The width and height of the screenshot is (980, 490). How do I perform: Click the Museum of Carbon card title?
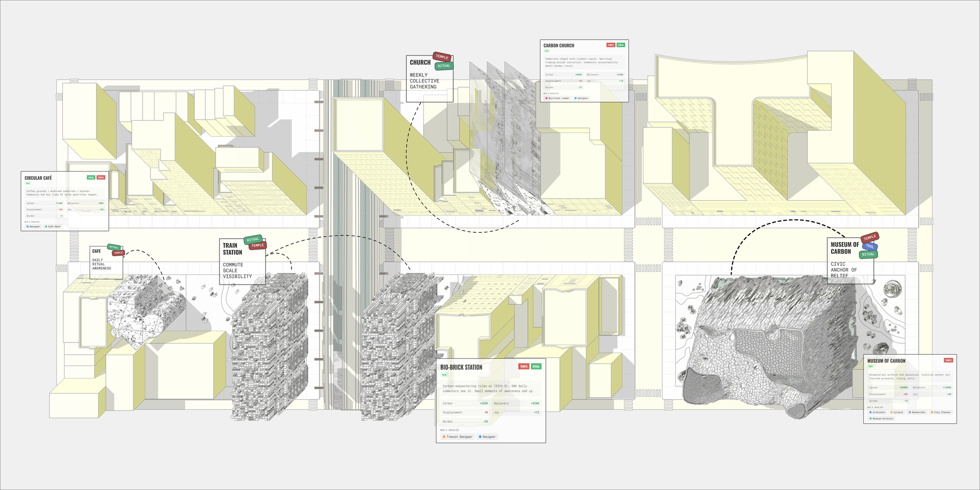886,361
